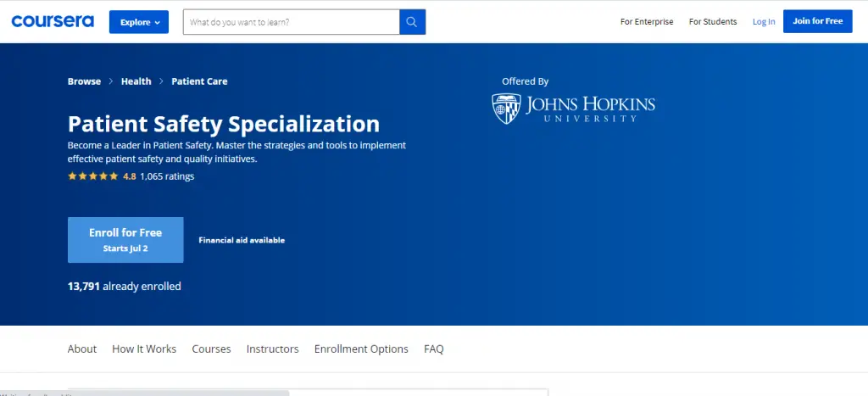This screenshot has height=396, width=868.
Task: Click the magnifying glass search button
Action: (x=412, y=22)
